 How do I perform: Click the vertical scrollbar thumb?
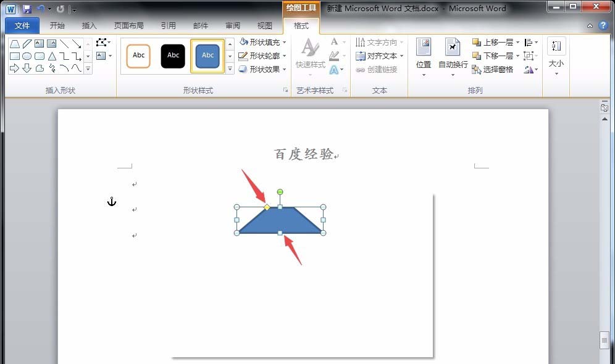[x=605, y=340]
